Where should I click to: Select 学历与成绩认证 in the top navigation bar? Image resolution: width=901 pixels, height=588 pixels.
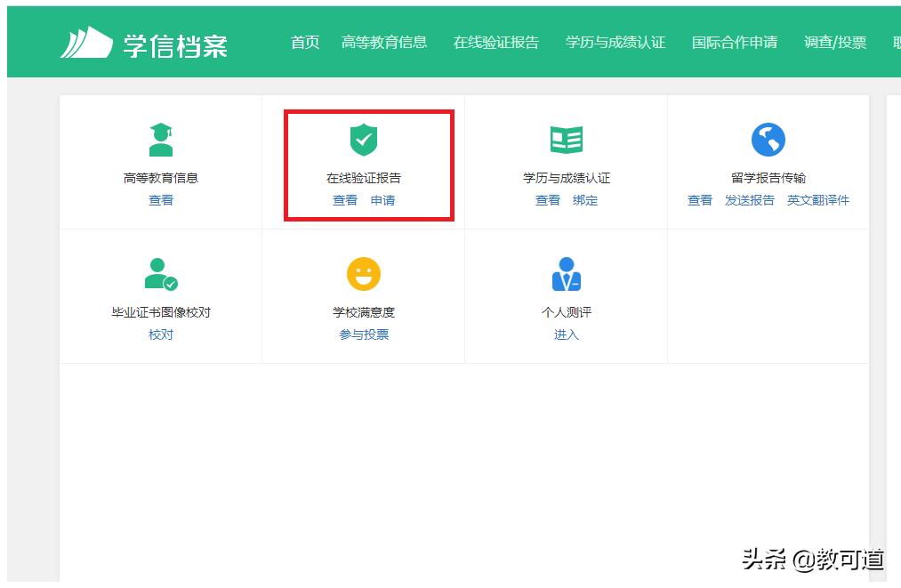[x=615, y=43]
